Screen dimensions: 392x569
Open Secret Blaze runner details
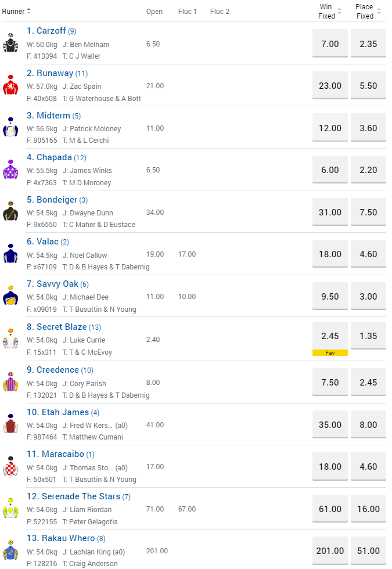coord(61,327)
